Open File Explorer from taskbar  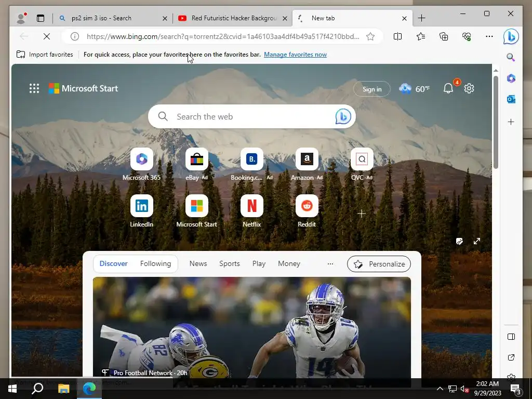point(63,388)
